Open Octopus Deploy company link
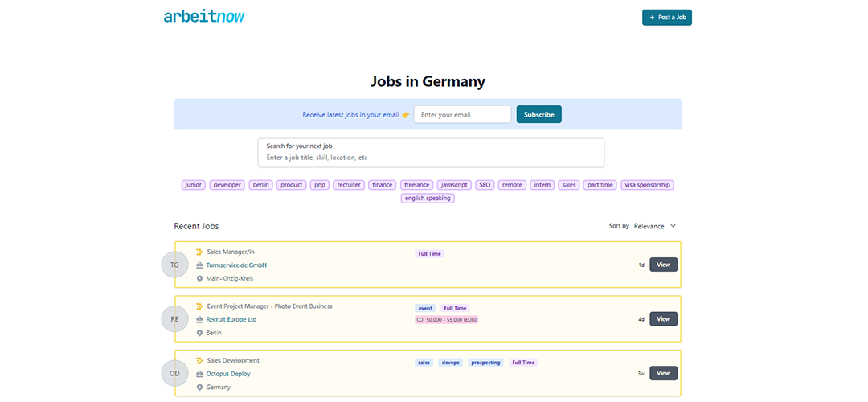This screenshot has width=868, height=402. point(228,374)
